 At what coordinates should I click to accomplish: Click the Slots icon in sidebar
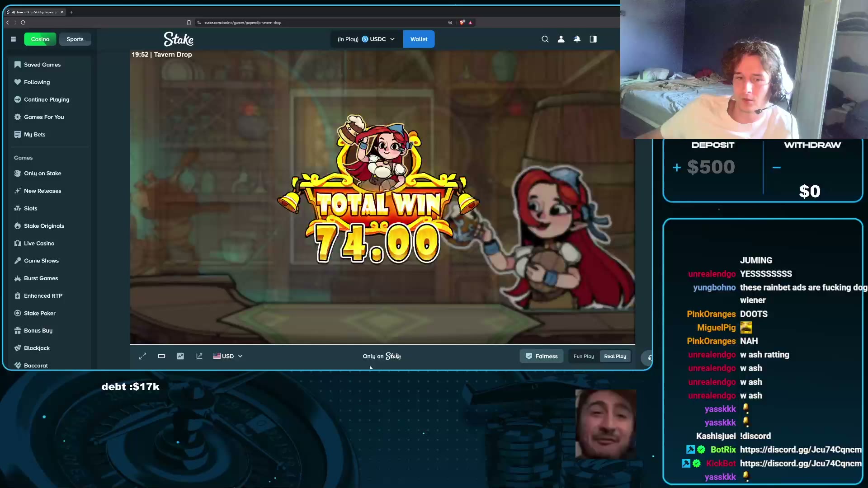point(18,208)
